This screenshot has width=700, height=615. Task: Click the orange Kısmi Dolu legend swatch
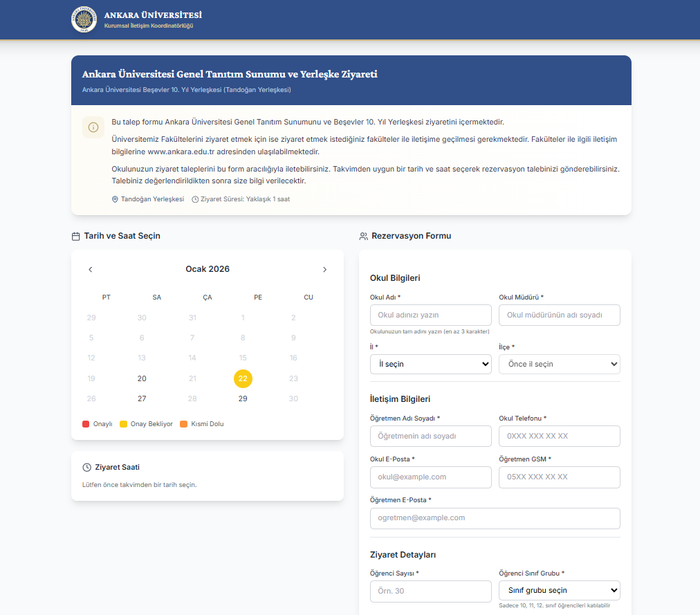tap(183, 424)
